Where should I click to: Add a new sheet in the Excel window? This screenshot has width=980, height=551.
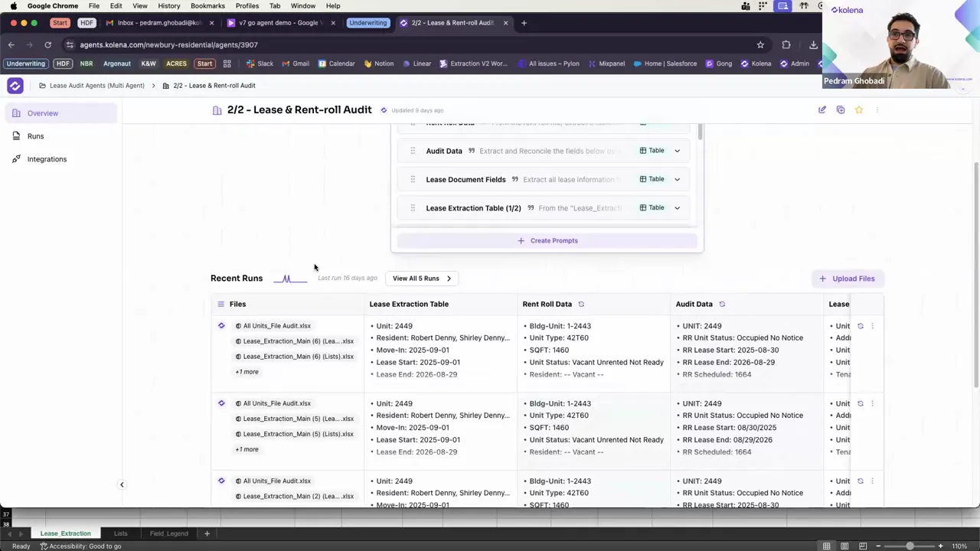point(207,533)
